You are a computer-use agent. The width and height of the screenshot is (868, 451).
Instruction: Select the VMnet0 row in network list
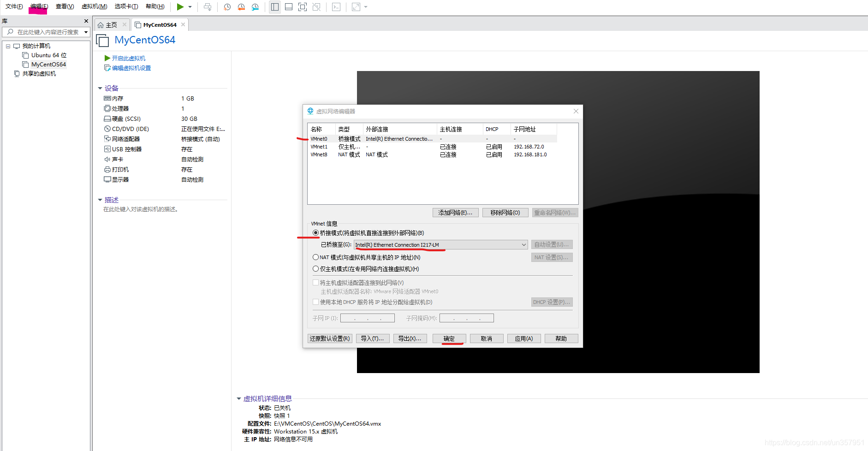click(x=433, y=139)
